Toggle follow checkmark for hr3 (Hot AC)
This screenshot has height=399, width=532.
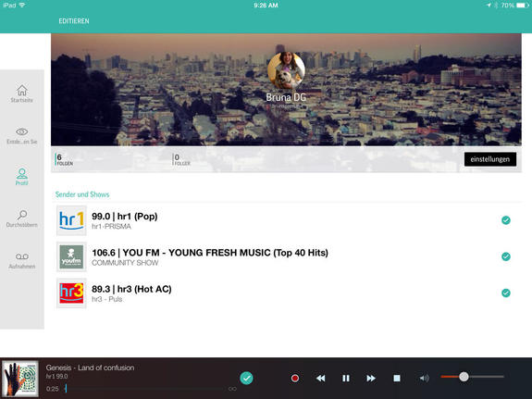coord(506,293)
